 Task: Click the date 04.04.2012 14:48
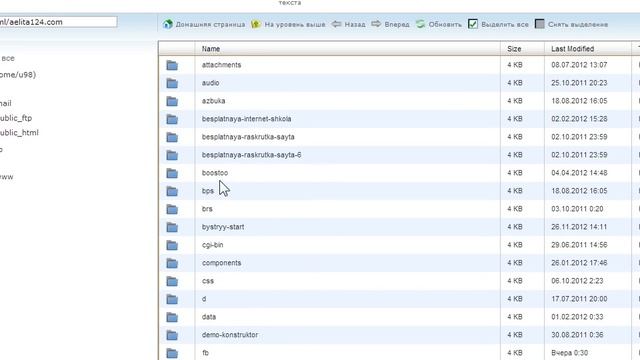point(579,173)
